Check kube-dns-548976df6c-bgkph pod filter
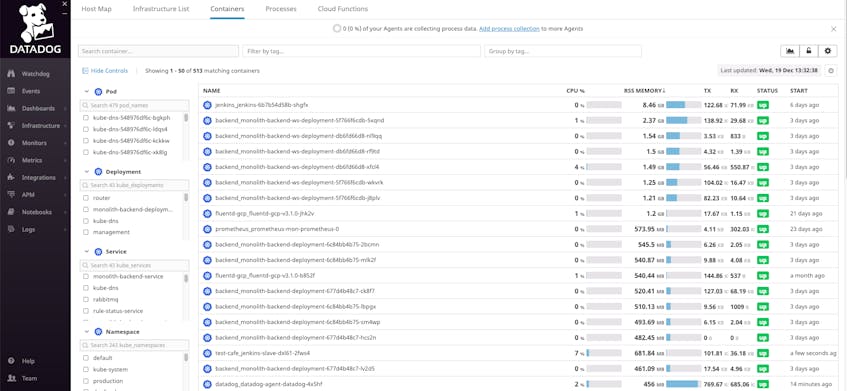The image size is (847, 391). [x=85, y=118]
